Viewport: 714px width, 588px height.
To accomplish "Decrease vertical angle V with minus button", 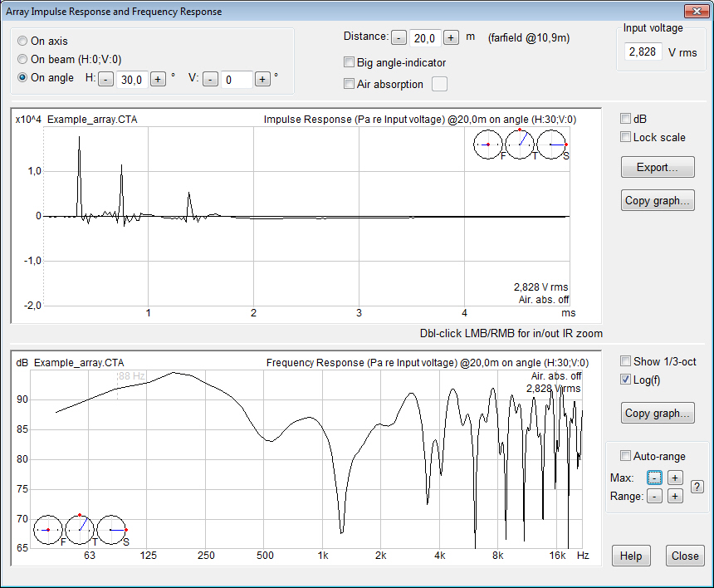I will click(210, 79).
